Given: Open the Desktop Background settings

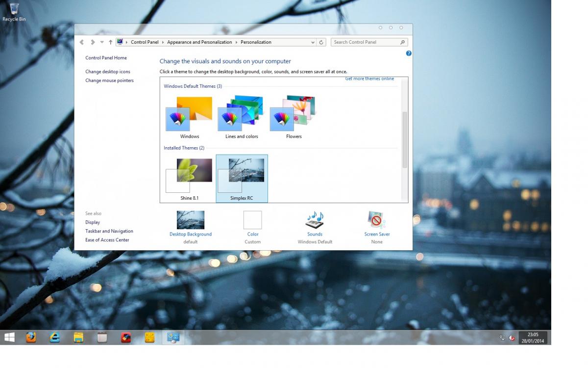Looking at the screenshot, I should click(191, 227).
